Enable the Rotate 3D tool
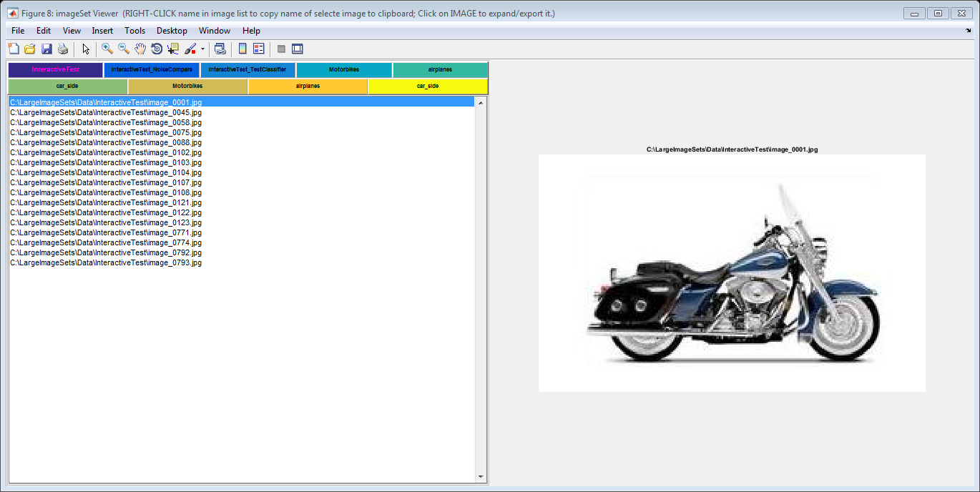The width and height of the screenshot is (980, 492). pyautogui.click(x=157, y=49)
